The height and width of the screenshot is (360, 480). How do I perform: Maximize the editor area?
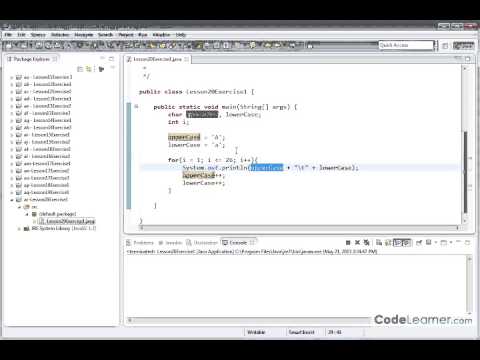pyautogui.click(x=468, y=59)
